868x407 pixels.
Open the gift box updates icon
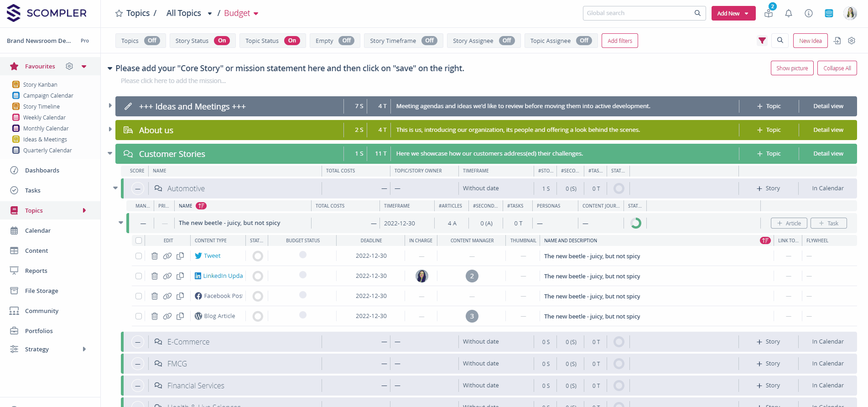click(769, 13)
